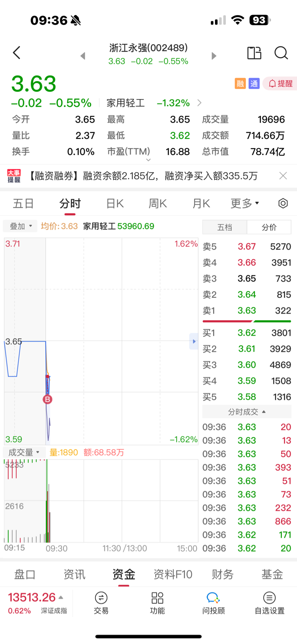297x644 pixels.
Task: Tap the volume bar chart area
Action: 101,501
